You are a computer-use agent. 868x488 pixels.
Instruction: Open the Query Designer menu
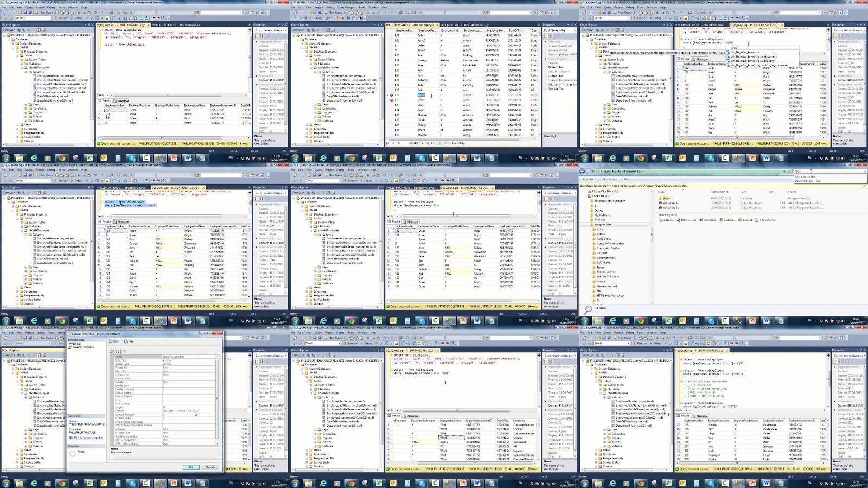tap(346, 8)
